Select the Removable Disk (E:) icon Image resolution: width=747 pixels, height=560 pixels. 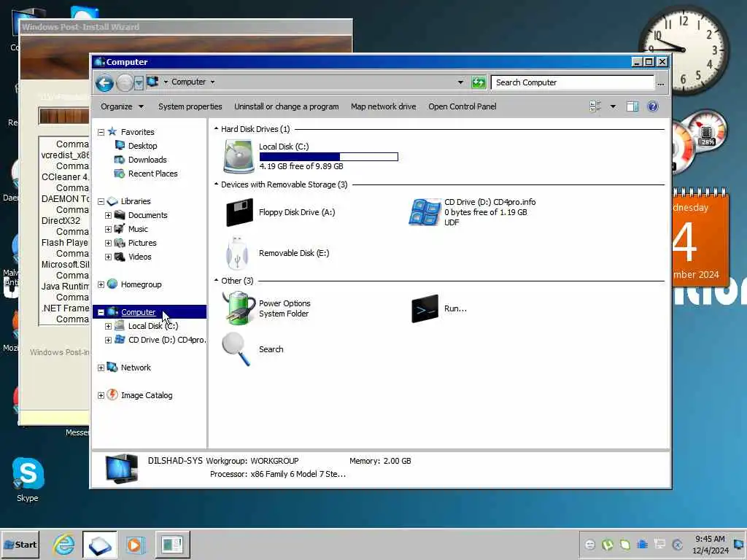[x=237, y=253]
